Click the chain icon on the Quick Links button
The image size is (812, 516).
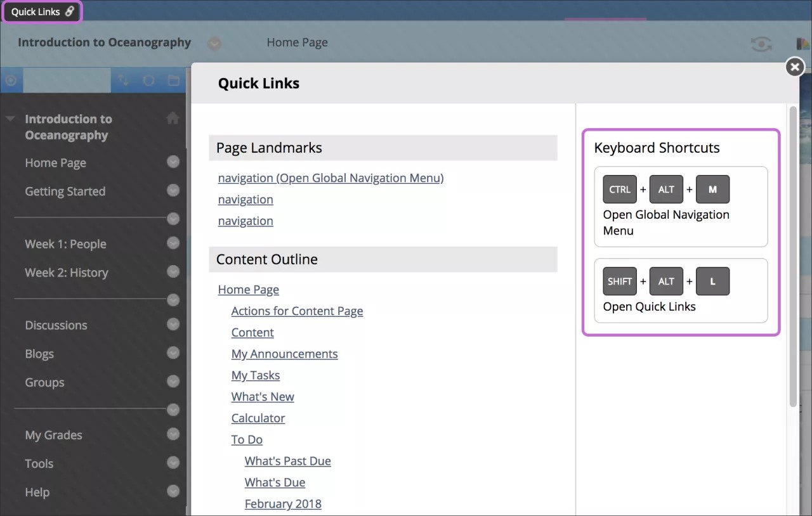click(x=69, y=11)
